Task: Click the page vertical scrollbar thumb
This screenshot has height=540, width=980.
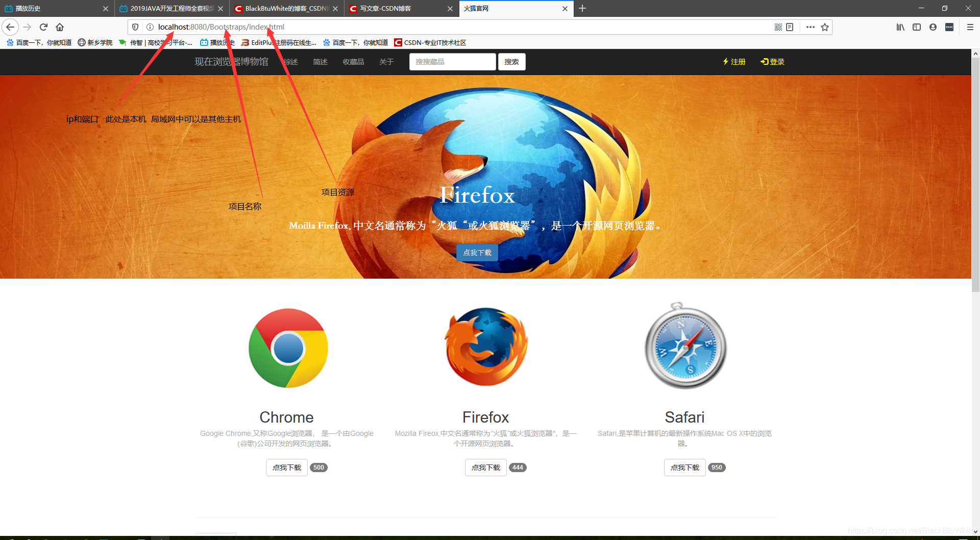Action: [x=975, y=174]
